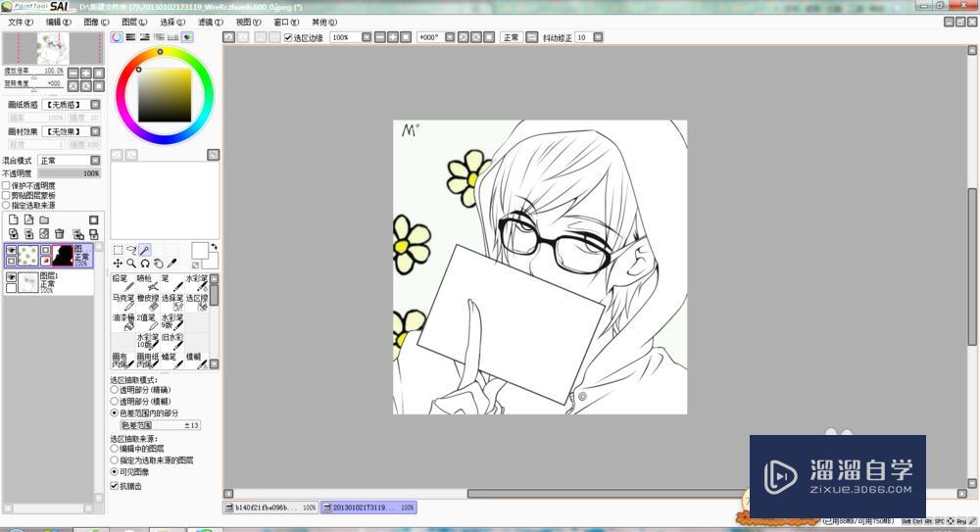Viewport: 980px width, 532px height.
Task: Select the magic wand tool
Action: [x=144, y=250]
